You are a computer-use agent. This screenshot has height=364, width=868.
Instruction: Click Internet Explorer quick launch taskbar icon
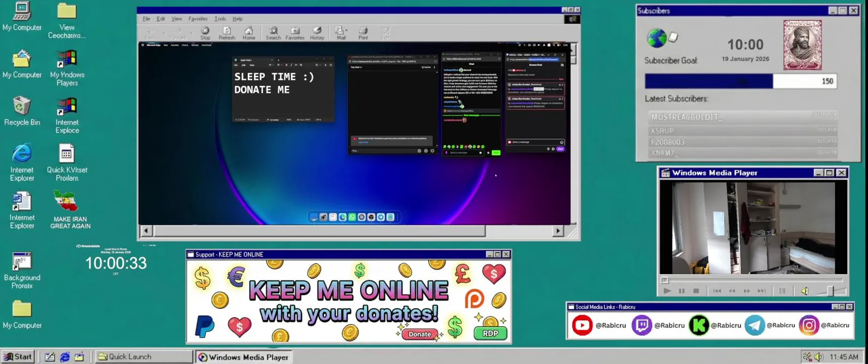coord(65,356)
